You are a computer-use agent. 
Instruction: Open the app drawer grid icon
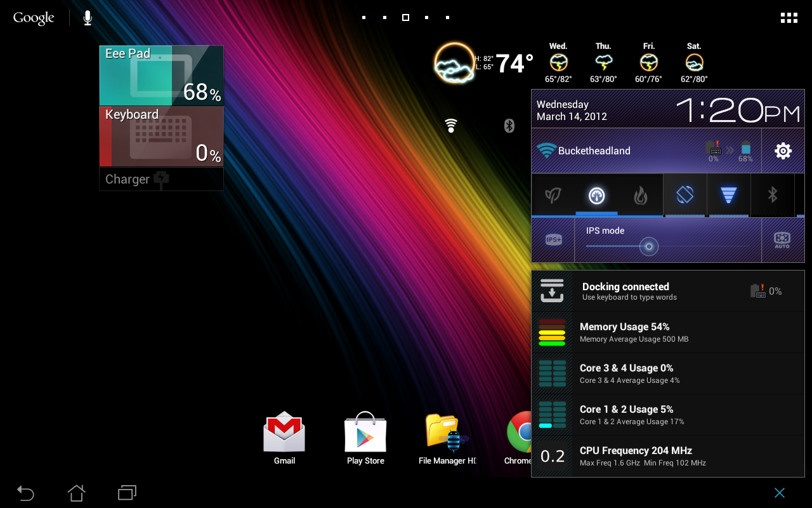[x=789, y=17]
